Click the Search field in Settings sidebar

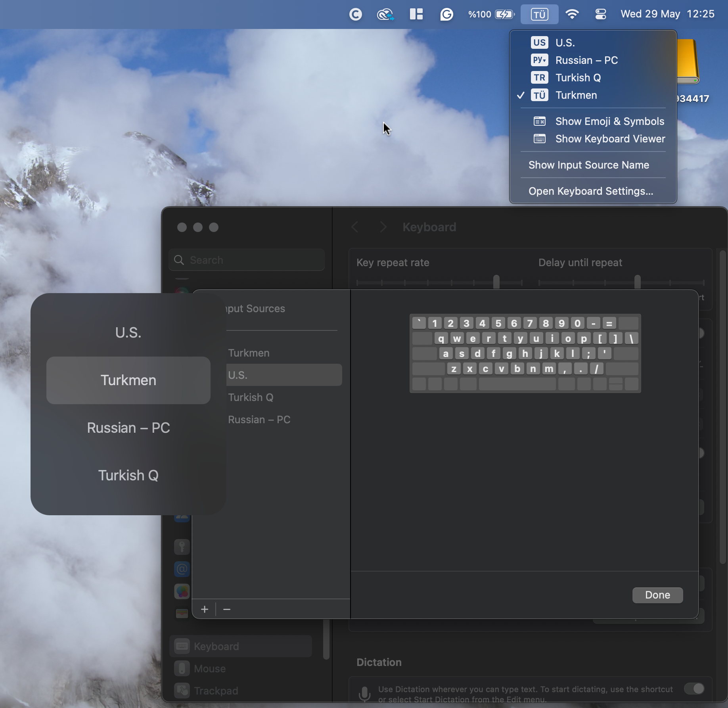pyautogui.click(x=247, y=260)
